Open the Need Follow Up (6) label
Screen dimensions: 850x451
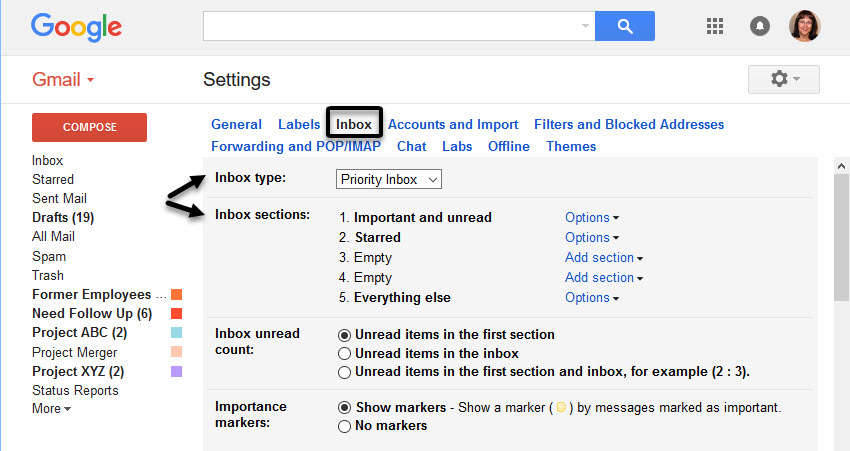point(92,313)
